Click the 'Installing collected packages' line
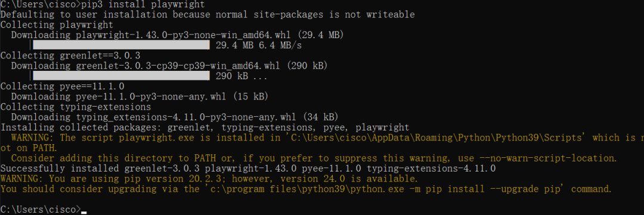Screen dimensions: 644x215 click(x=205, y=127)
